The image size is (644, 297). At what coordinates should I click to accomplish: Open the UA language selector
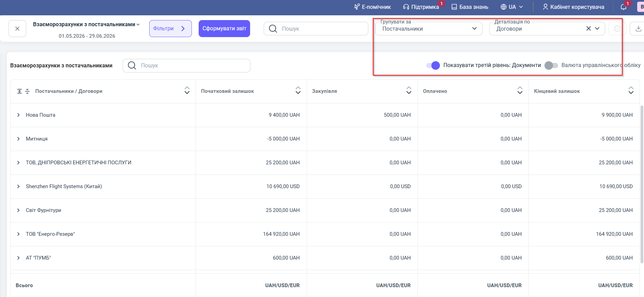(x=512, y=7)
